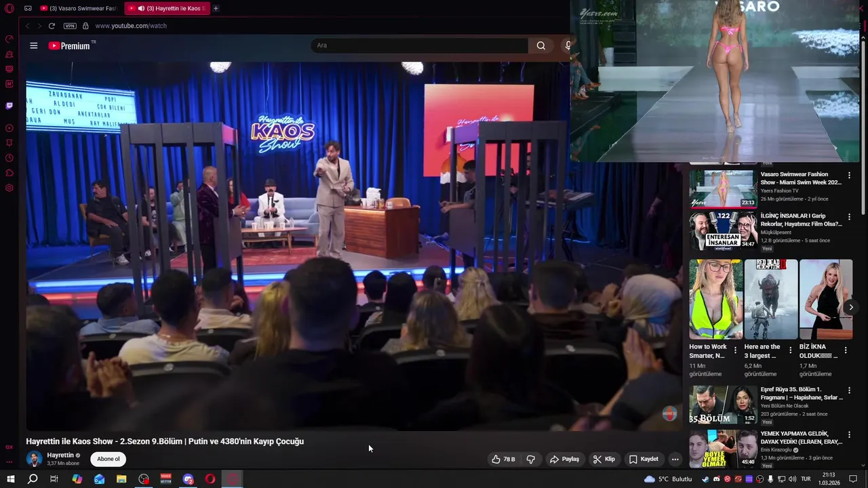Open Voicemeeter from taskbar
868x488 pixels.
coord(166,479)
